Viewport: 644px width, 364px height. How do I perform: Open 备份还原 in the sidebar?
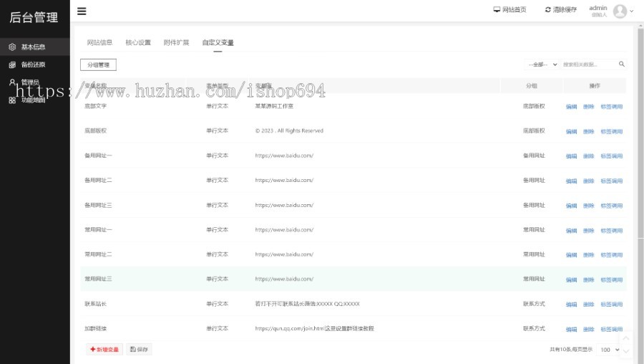35,64
